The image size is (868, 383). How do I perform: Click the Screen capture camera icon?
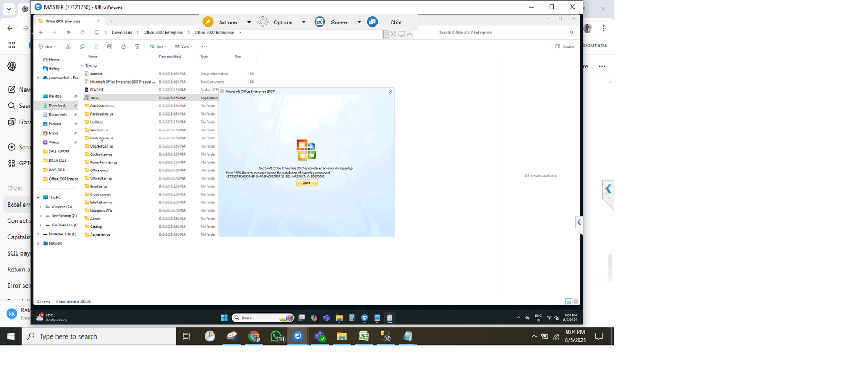click(320, 22)
